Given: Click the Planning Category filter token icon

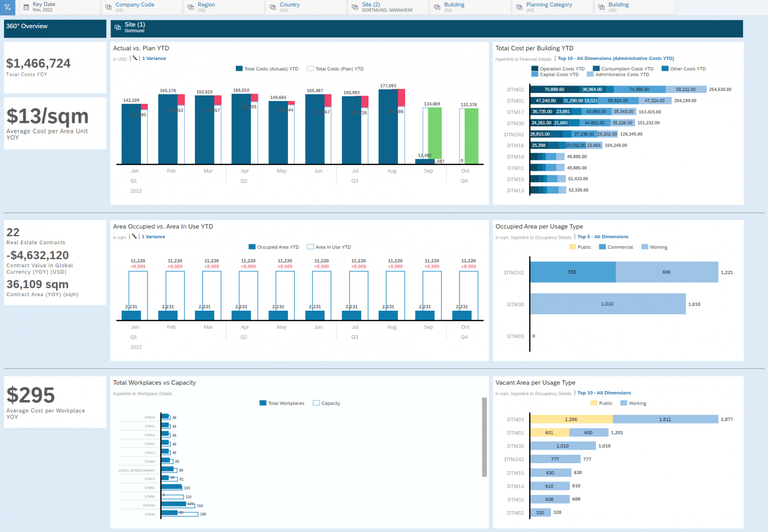Looking at the screenshot, I should pos(518,7).
